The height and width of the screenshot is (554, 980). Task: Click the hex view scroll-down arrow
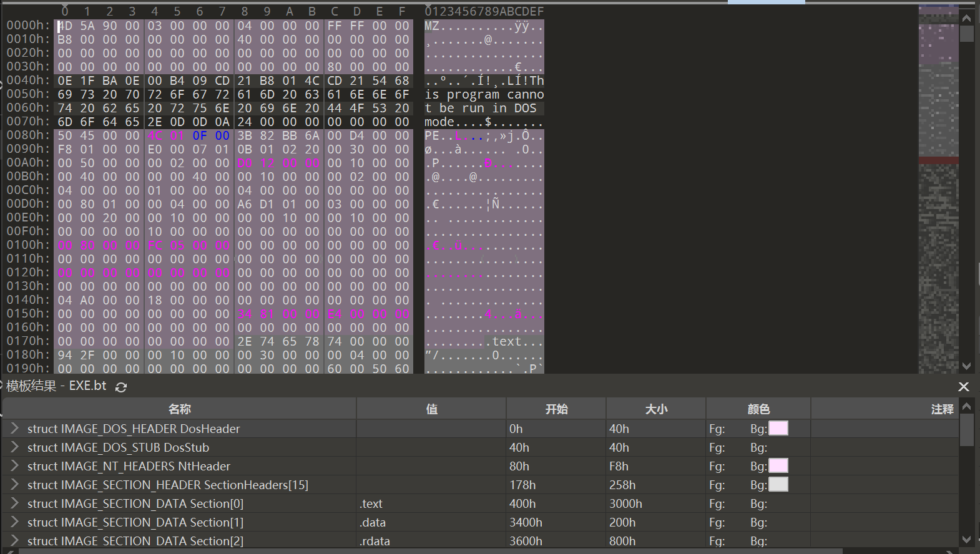pos(967,366)
